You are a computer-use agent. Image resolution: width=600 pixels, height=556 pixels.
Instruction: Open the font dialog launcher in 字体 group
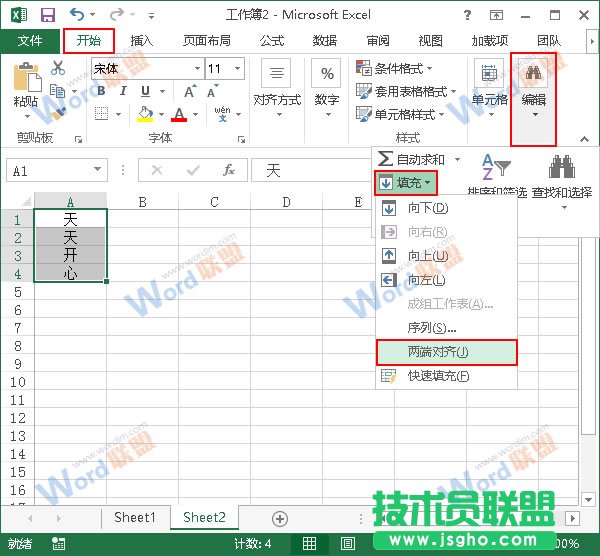[241, 139]
